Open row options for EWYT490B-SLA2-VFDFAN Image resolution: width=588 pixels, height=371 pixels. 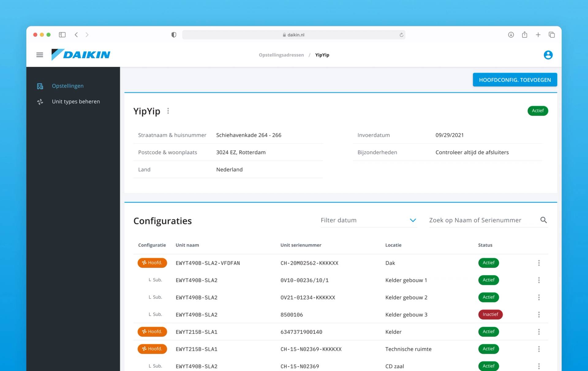[x=539, y=263]
